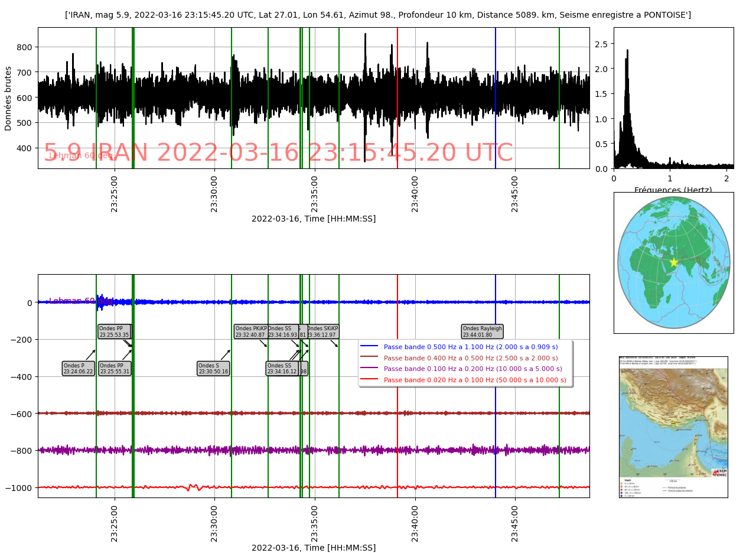Viewport: 756px width, 553px height.
Task: Select the Ondes SKiKP annotation label
Action: 322,331
